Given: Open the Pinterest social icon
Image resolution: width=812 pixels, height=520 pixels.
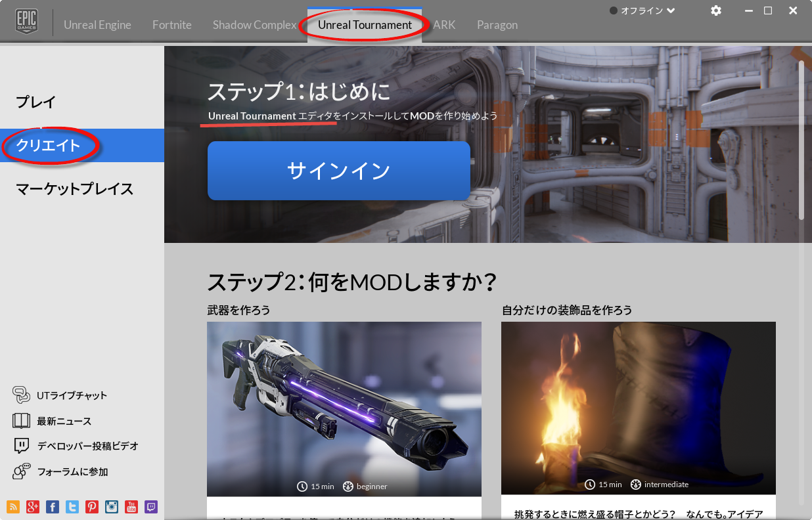Looking at the screenshot, I should 92,506.
